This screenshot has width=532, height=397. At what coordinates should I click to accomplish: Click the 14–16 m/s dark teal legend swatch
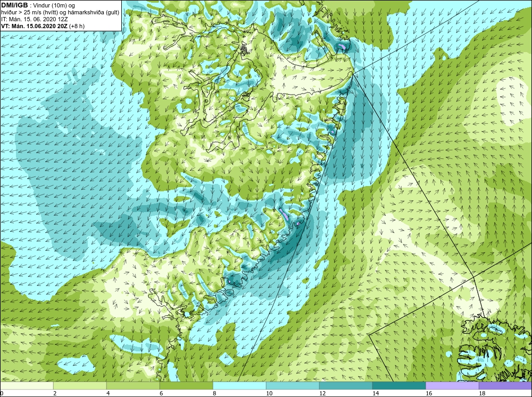click(x=399, y=386)
